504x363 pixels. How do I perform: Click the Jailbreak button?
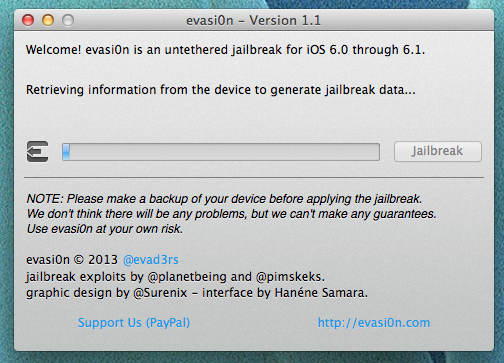point(438,151)
